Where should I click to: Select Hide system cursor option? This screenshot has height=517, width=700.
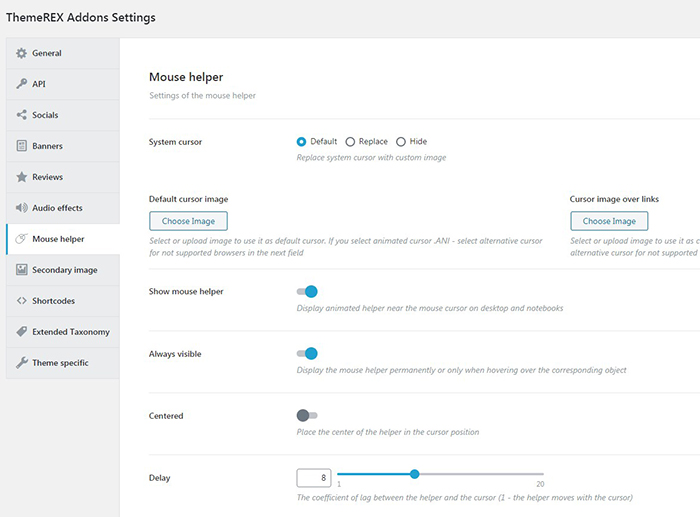(401, 142)
